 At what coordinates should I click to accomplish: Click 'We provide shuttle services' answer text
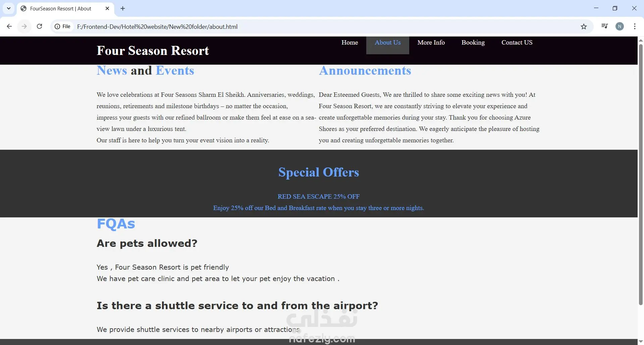(198, 330)
